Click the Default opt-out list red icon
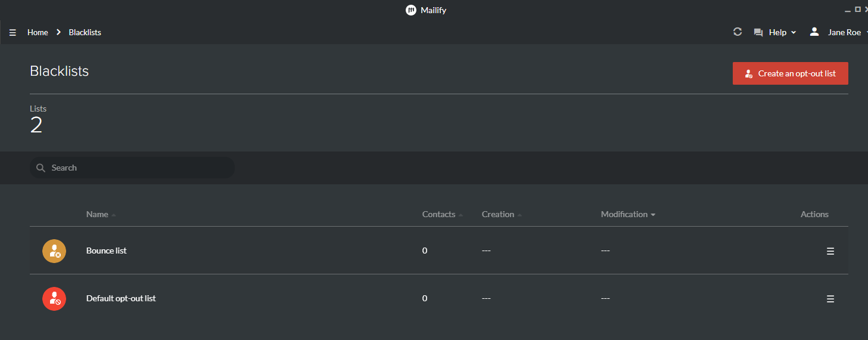The width and height of the screenshot is (868, 340). [54, 298]
